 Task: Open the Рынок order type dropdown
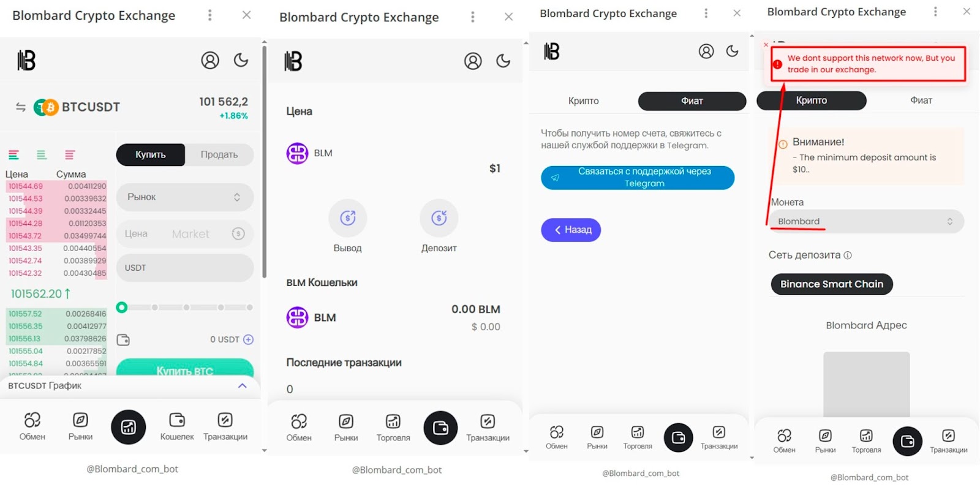pos(185,197)
